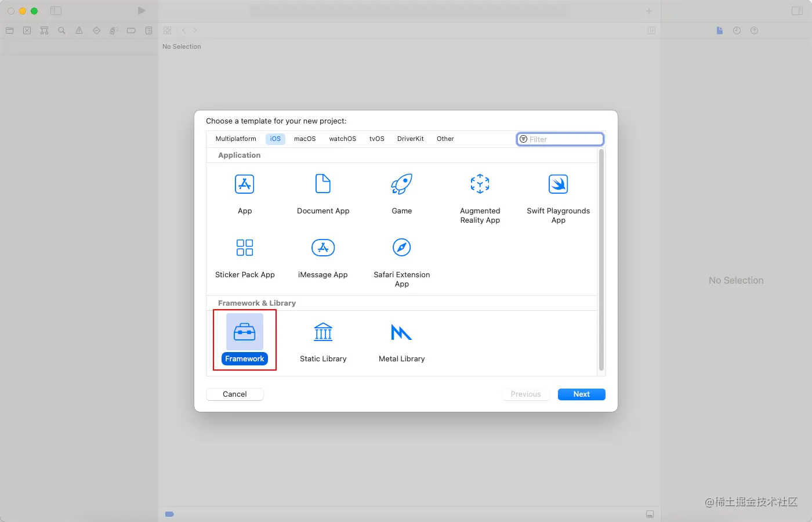
Task: Show the quick help inspector
Action: [755, 31]
